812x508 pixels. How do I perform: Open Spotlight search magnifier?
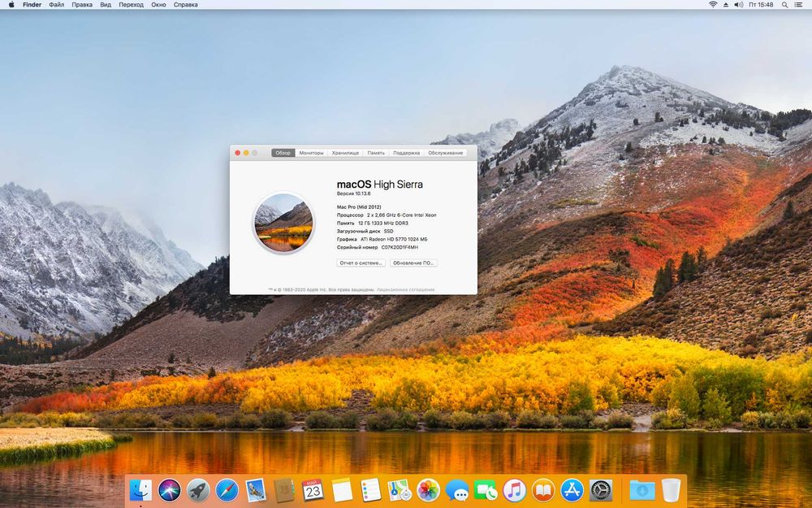click(784, 5)
